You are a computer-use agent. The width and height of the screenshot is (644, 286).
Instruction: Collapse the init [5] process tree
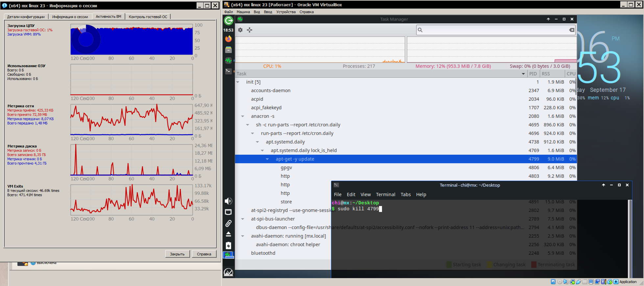[238, 82]
